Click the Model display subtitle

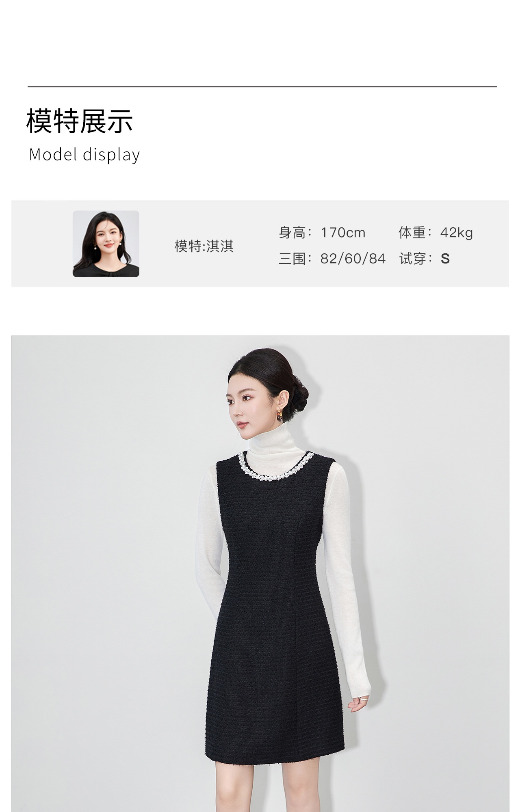tap(84, 155)
